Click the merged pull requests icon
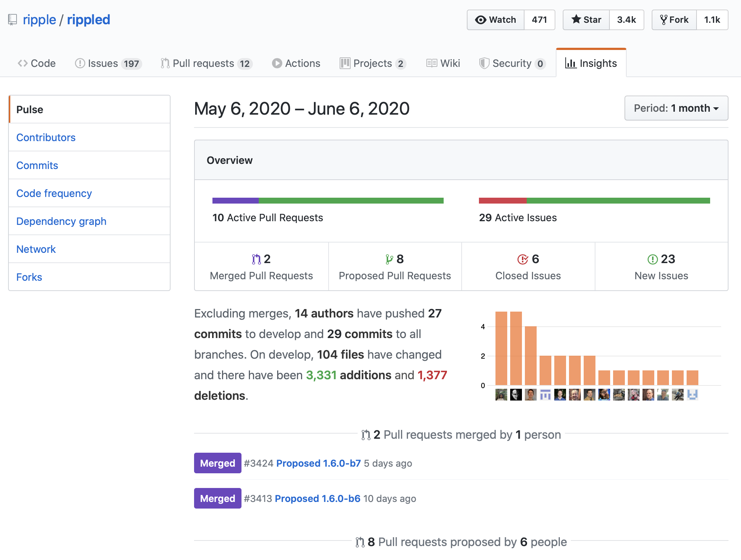The image size is (741, 560). 256,259
